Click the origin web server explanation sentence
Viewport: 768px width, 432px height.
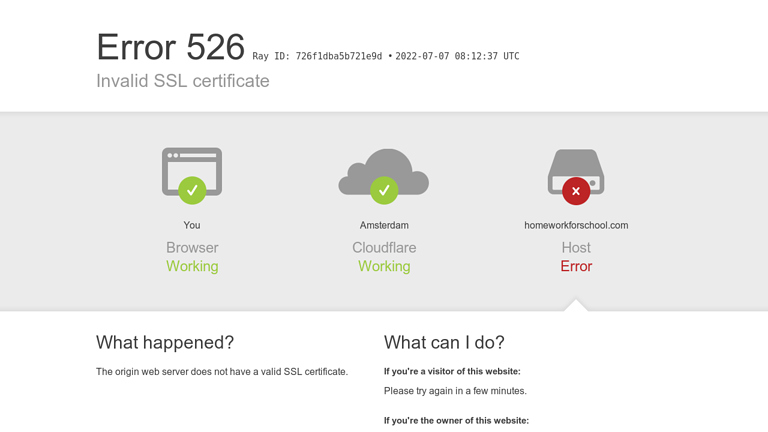coord(222,372)
